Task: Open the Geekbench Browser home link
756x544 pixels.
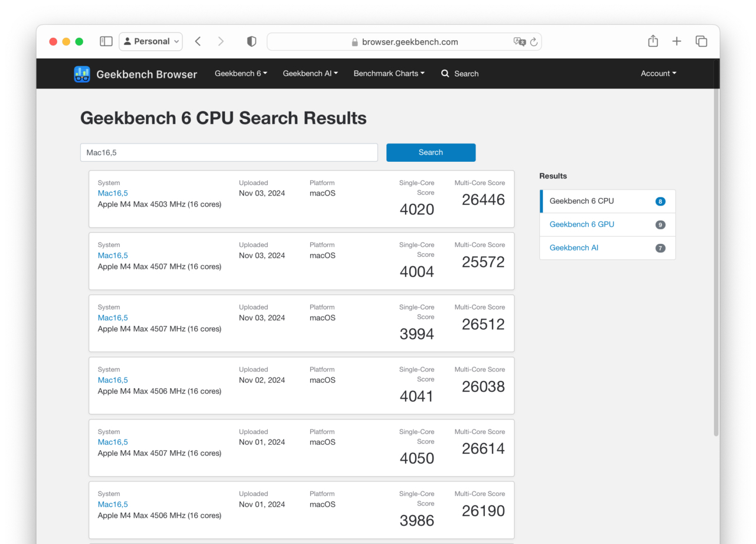Action: point(146,74)
